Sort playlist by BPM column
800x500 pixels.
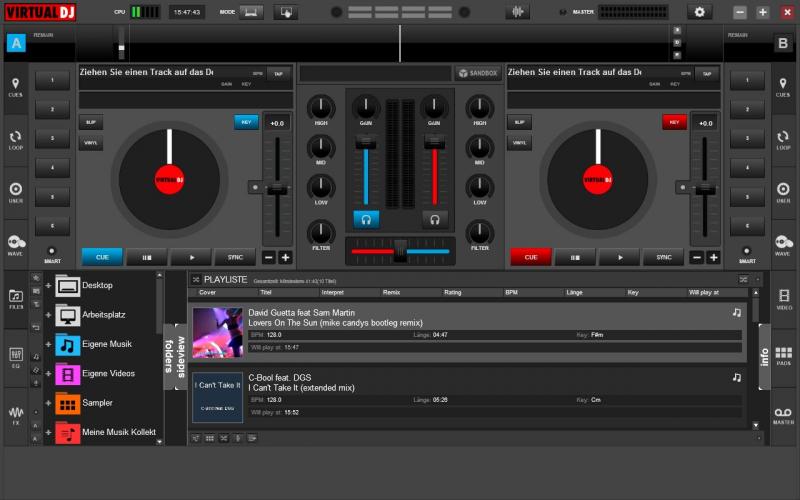point(512,293)
